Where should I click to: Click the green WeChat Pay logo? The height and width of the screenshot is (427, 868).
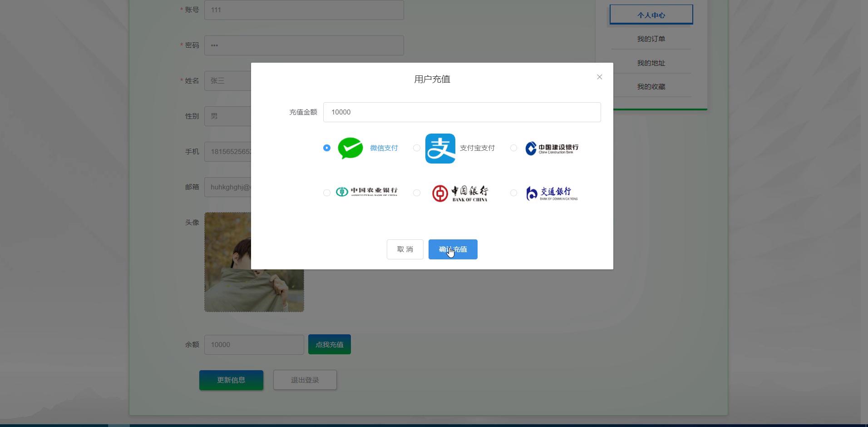350,148
